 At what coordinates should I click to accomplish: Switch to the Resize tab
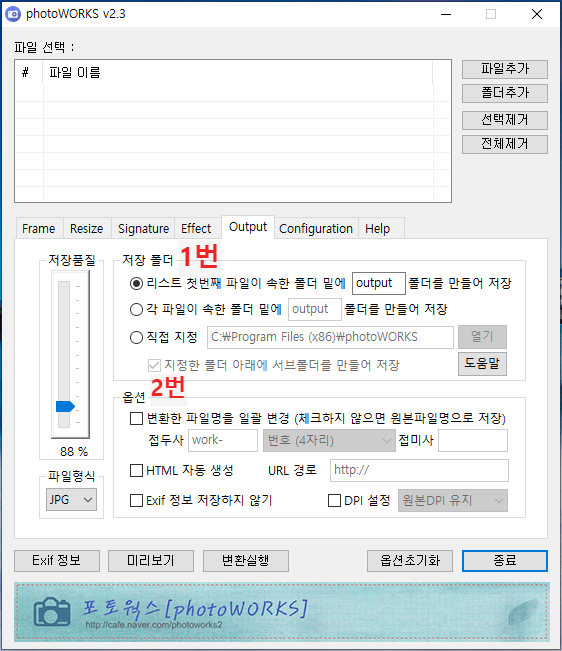87,228
